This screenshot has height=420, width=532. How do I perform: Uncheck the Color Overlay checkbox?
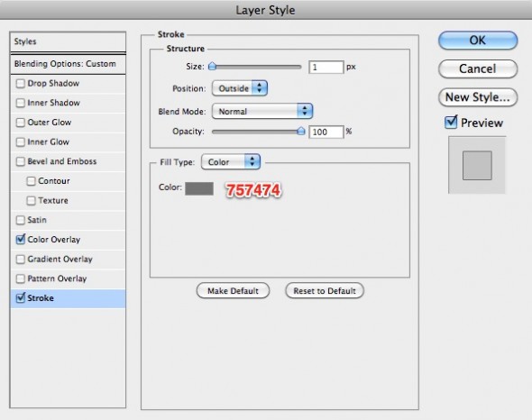click(21, 240)
